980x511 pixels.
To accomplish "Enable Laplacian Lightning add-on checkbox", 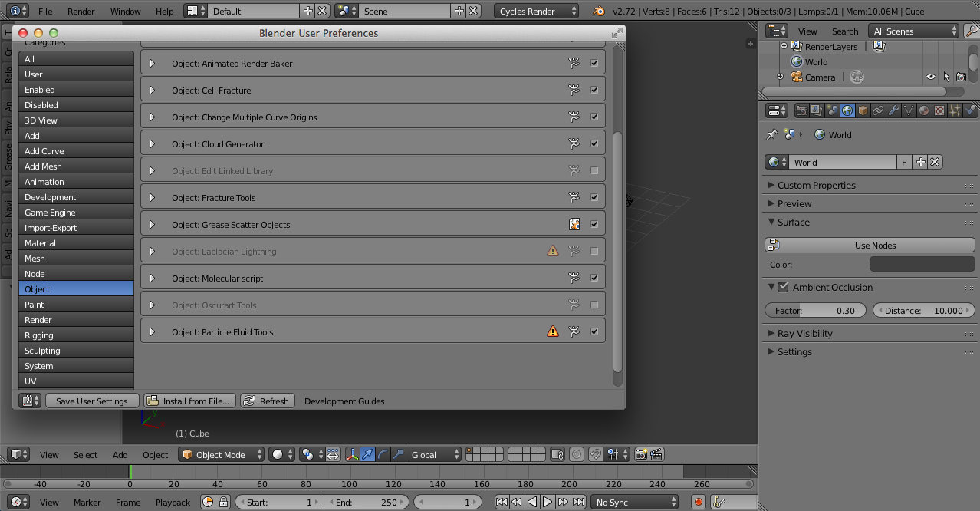I will pos(594,251).
